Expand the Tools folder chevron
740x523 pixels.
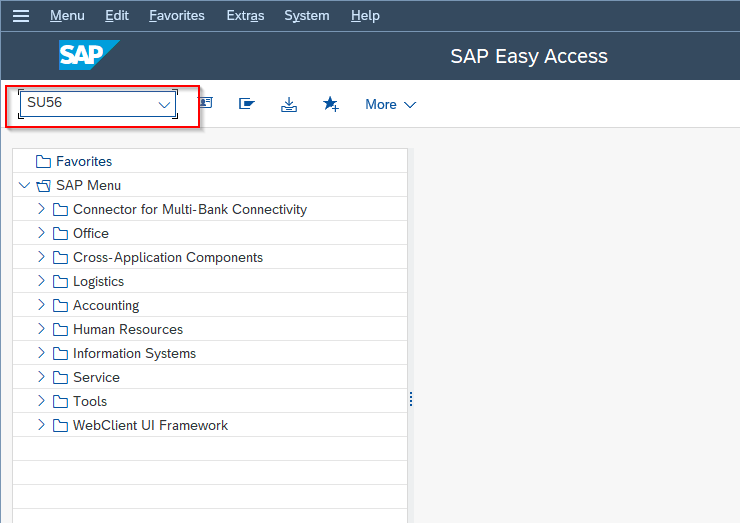point(41,401)
